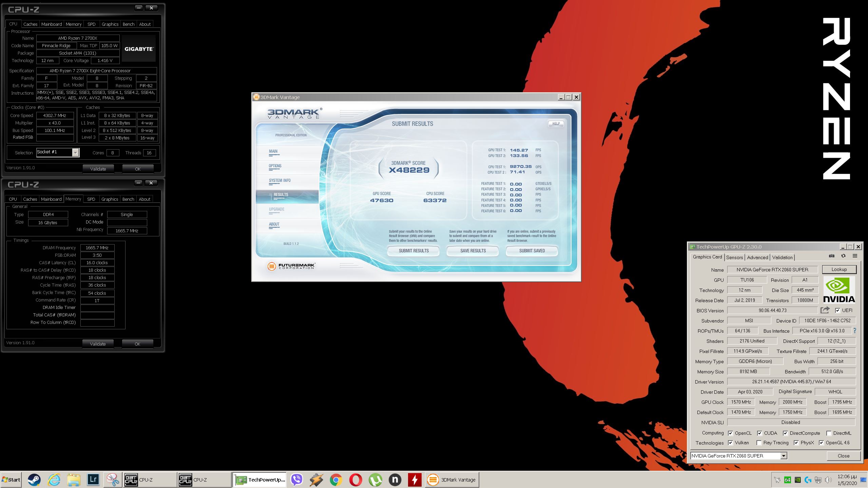Toggle the PhysX checkbox

pyautogui.click(x=796, y=443)
